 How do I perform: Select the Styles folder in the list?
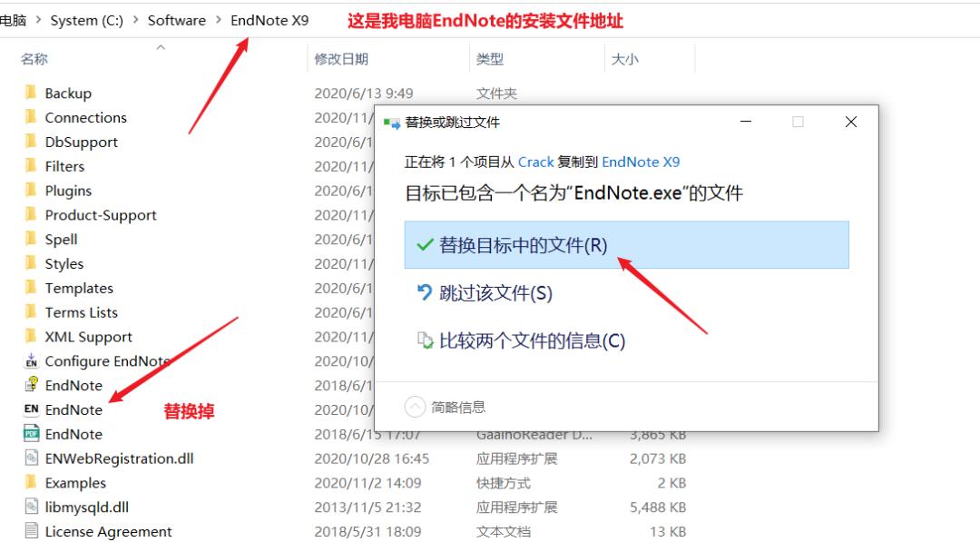65,263
